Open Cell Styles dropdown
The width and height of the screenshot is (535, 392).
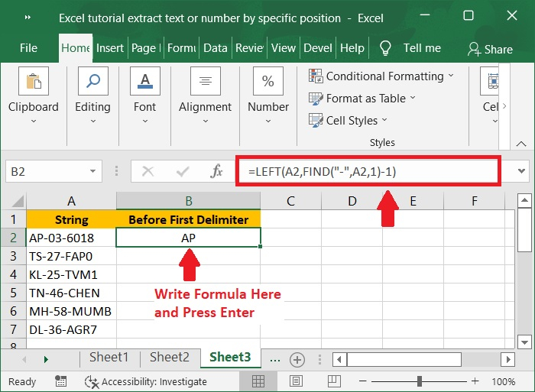pyautogui.click(x=348, y=121)
